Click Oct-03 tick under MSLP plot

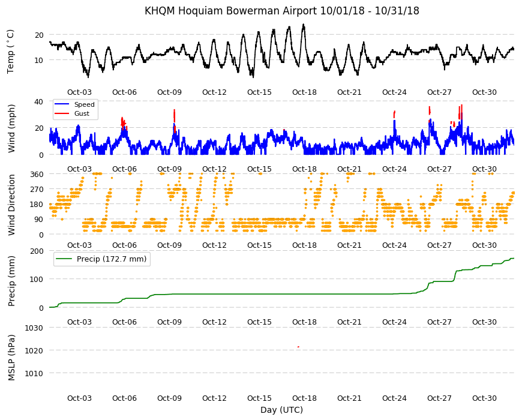point(79,398)
